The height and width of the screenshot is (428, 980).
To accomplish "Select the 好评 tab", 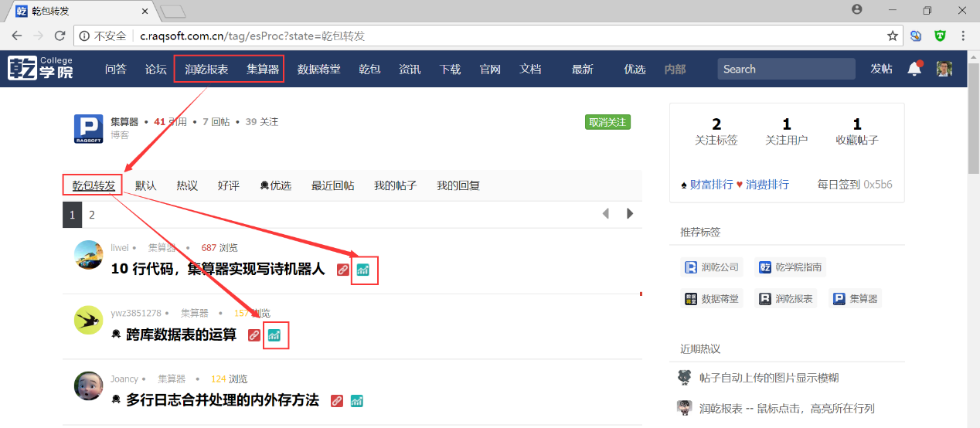I will pyautogui.click(x=228, y=185).
